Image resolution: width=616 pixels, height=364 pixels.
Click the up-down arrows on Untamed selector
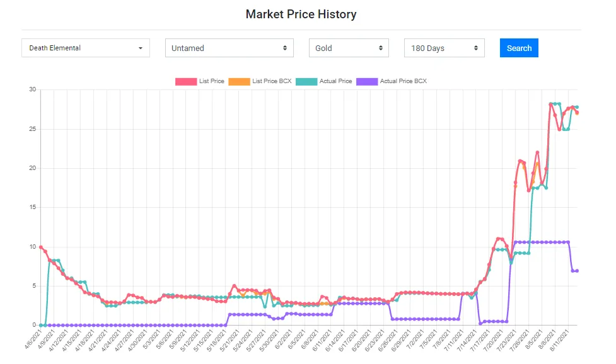(284, 48)
